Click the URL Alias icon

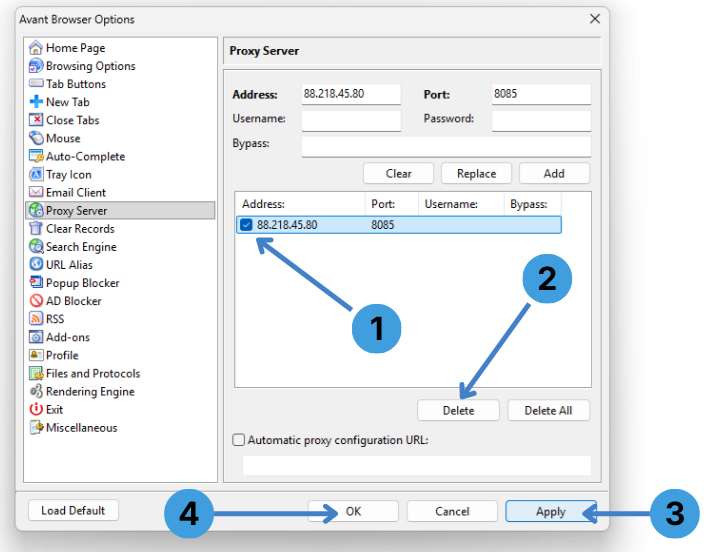[36, 264]
